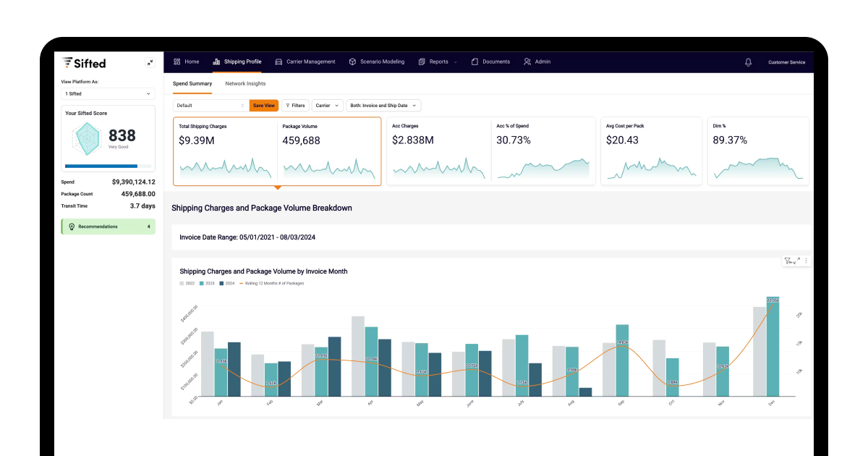Screen dimensions: 868x456
Task: Click the Scenario Modeling cube icon
Action: coord(352,62)
